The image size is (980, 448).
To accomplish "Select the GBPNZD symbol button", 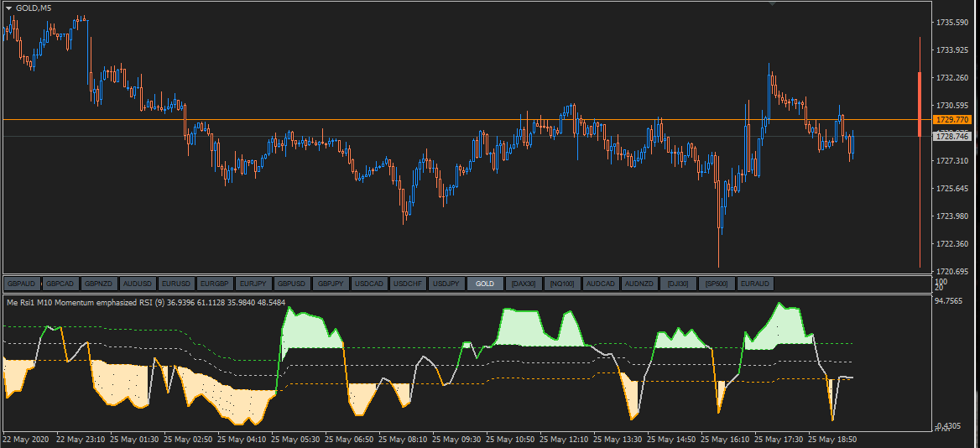I will 99,284.
